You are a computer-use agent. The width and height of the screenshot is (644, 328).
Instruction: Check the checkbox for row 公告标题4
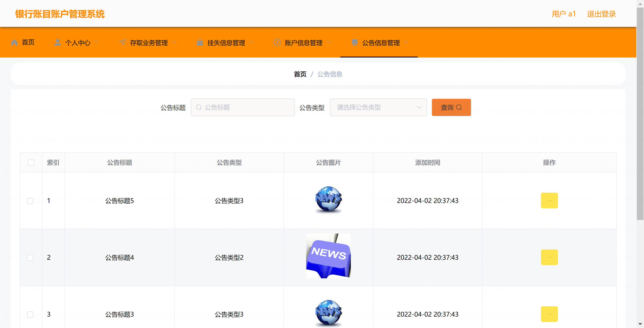(x=30, y=258)
